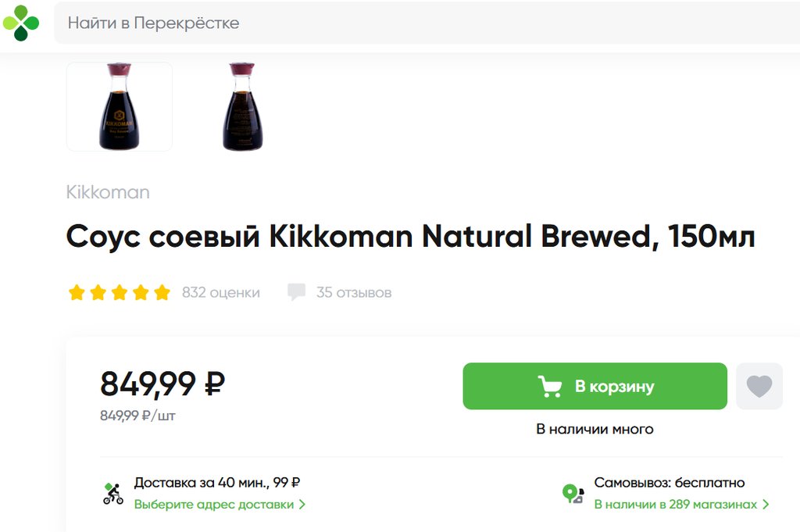This screenshot has height=532, width=800.
Task: Click the Perekrestok clover logo
Action: pyautogui.click(x=21, y=23)
